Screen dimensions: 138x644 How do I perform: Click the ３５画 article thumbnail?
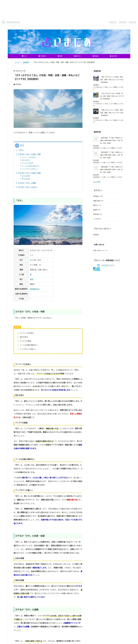tap(96, 154)
